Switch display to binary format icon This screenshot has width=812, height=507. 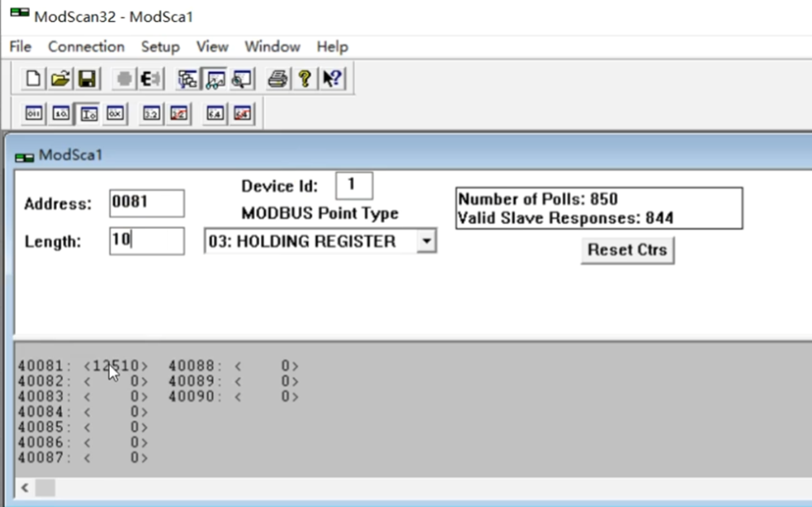pos(33,114)
